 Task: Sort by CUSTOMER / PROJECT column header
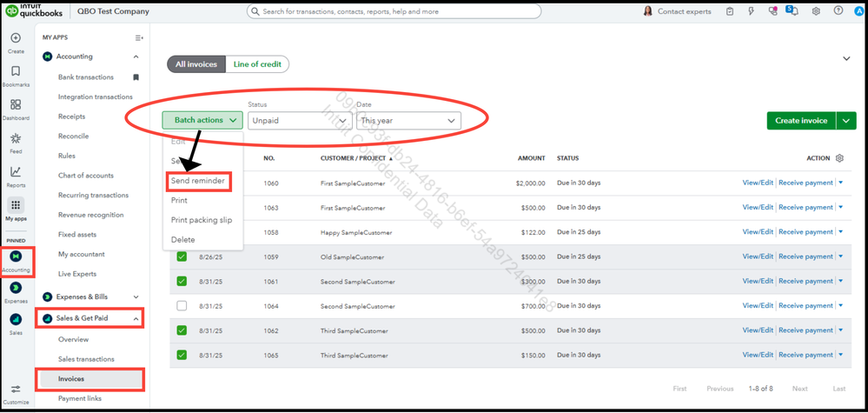[x=354, y=158]
